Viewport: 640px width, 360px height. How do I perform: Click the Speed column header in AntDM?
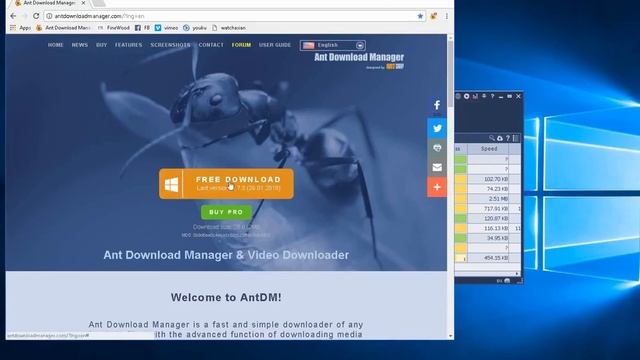489,149
